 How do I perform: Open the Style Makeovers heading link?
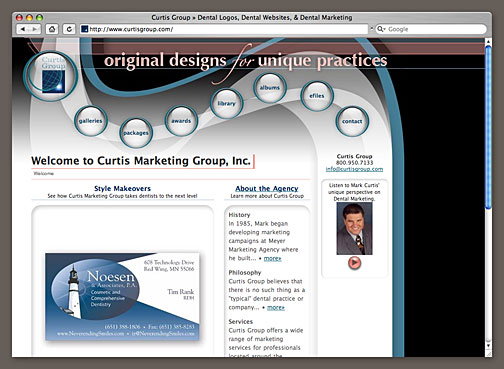pos(122,188)
